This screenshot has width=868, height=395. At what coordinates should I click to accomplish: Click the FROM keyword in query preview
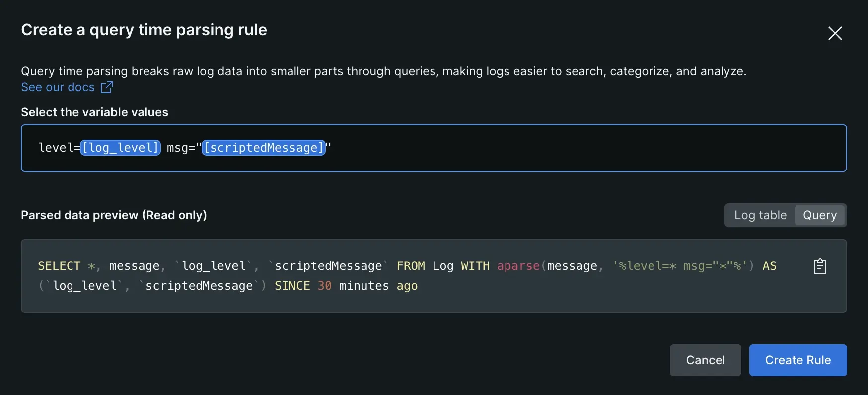(411, 266)
